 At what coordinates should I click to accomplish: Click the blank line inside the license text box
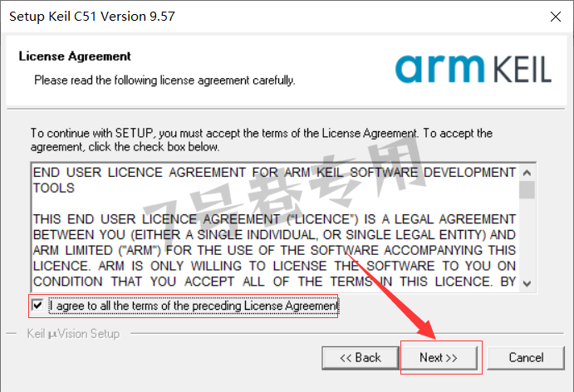coord(275,203)
